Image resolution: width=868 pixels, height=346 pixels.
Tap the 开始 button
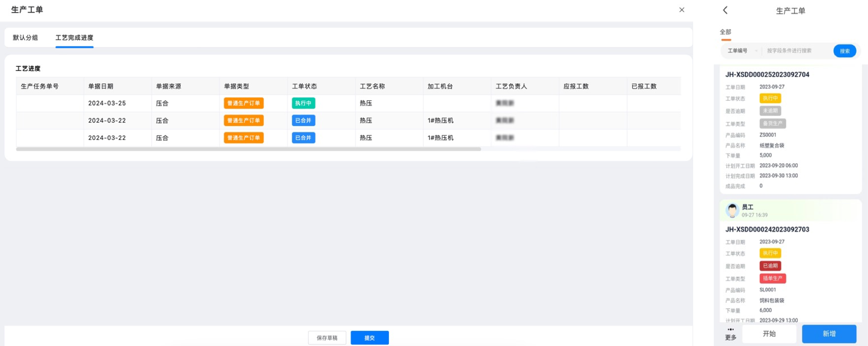tap(769, 334)
